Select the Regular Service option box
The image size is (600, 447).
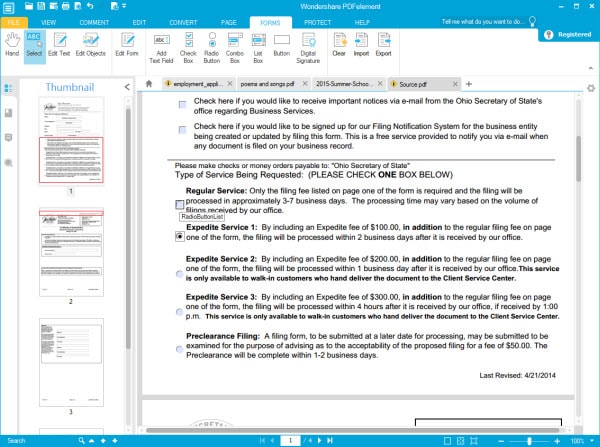[x=179, y=204]
